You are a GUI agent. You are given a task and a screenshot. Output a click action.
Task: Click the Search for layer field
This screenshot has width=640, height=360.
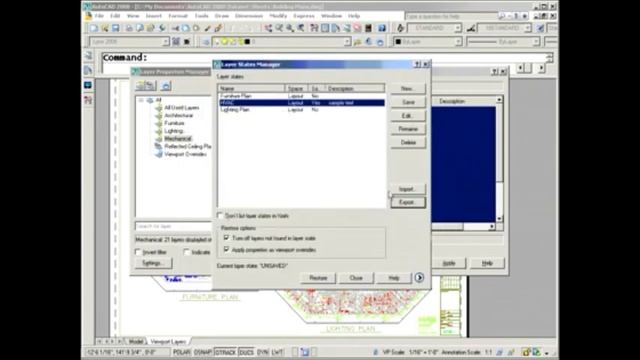173,226
